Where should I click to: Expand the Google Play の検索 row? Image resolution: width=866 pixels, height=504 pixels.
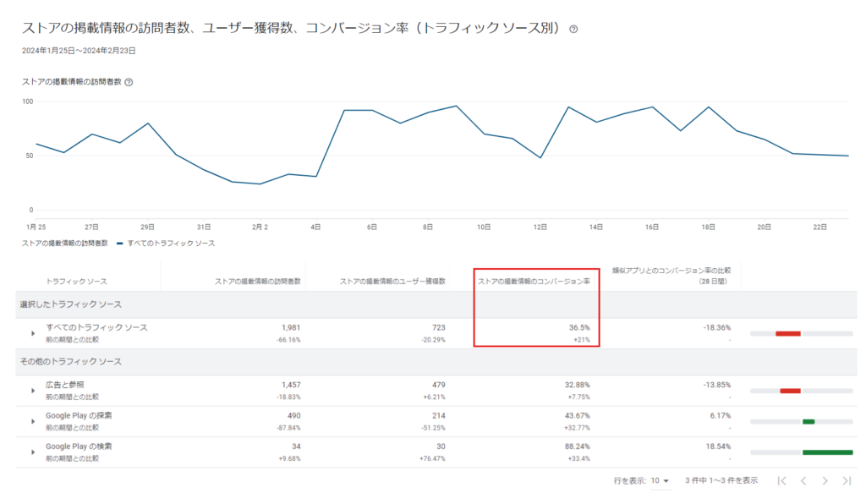[33, 452]
